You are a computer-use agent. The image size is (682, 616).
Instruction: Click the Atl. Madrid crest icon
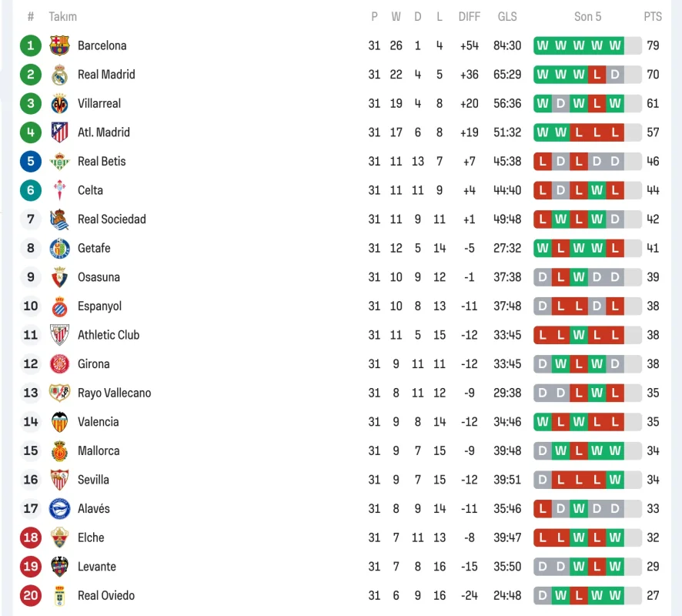[x=59, y=132]
